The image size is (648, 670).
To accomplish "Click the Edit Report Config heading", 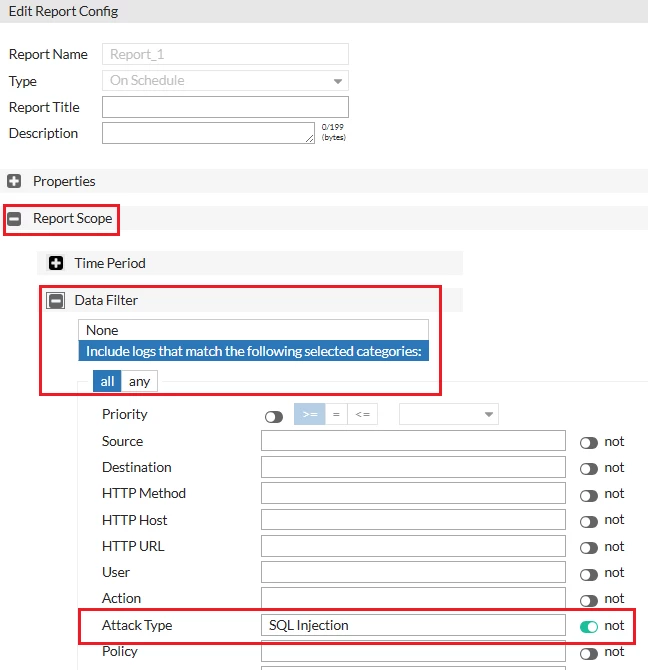I will point(63,12).
